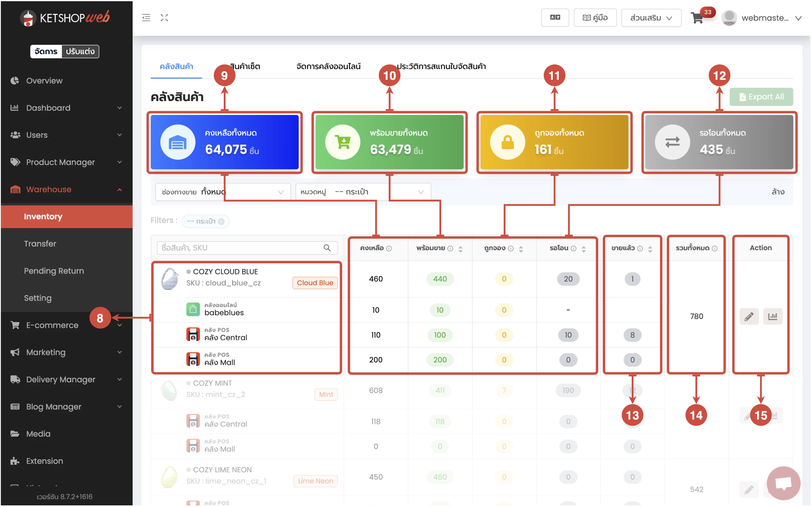Click the ล้าง clear filters link

(x=779, y=192)
